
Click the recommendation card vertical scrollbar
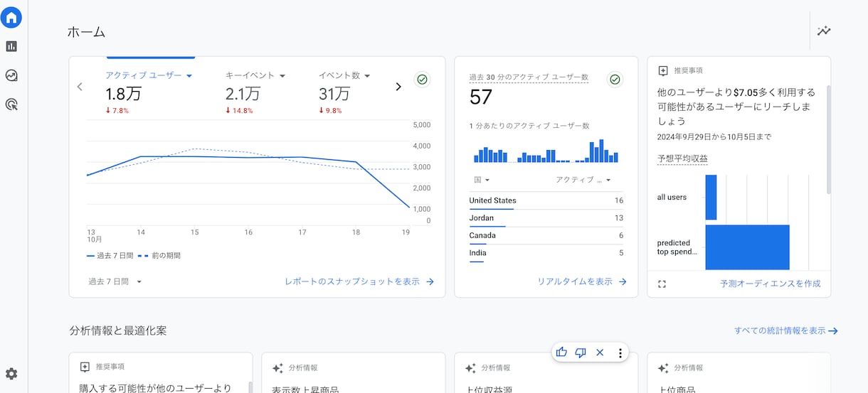[x=828, y=139]
